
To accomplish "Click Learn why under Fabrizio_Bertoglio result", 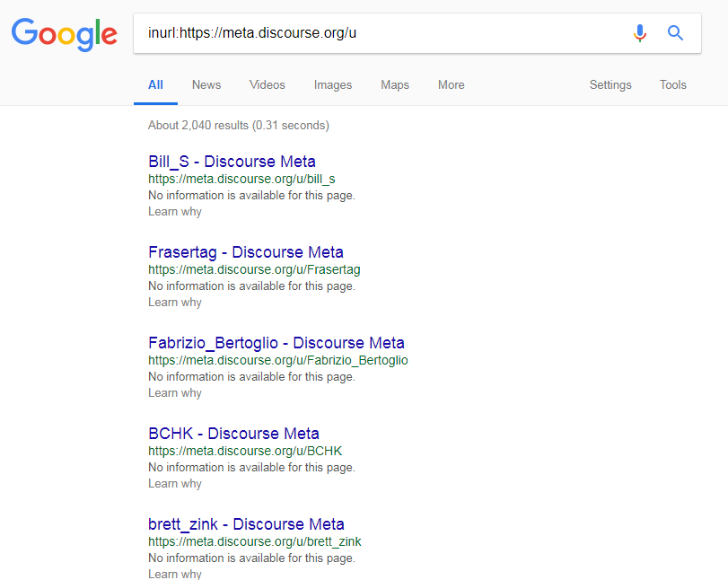I will point(175,393).
